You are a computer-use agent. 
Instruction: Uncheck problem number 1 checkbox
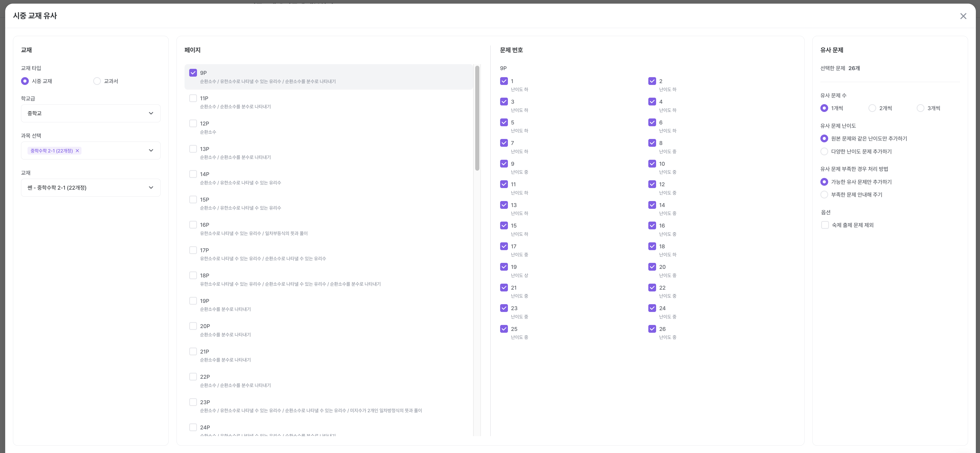pos(504,81)
